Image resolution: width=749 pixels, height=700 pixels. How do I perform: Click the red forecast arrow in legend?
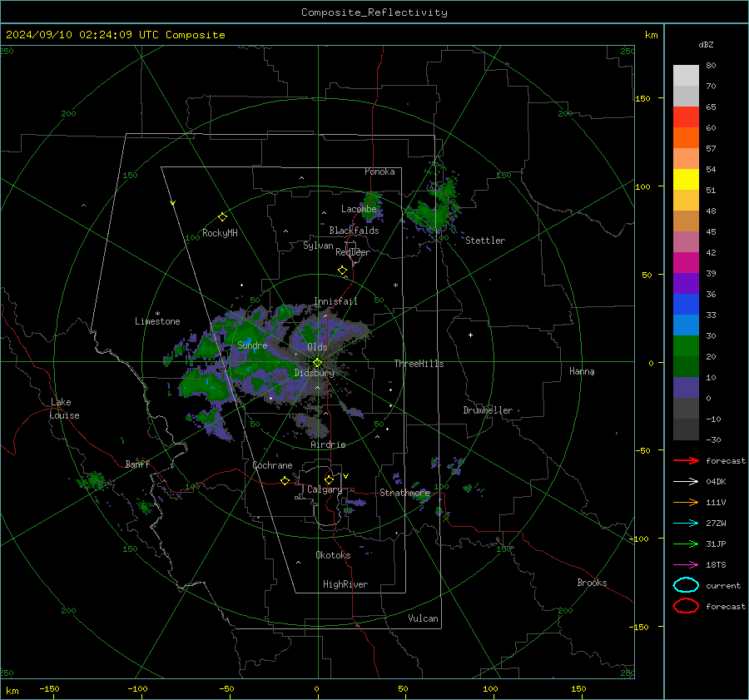click(x=686, y=460)
